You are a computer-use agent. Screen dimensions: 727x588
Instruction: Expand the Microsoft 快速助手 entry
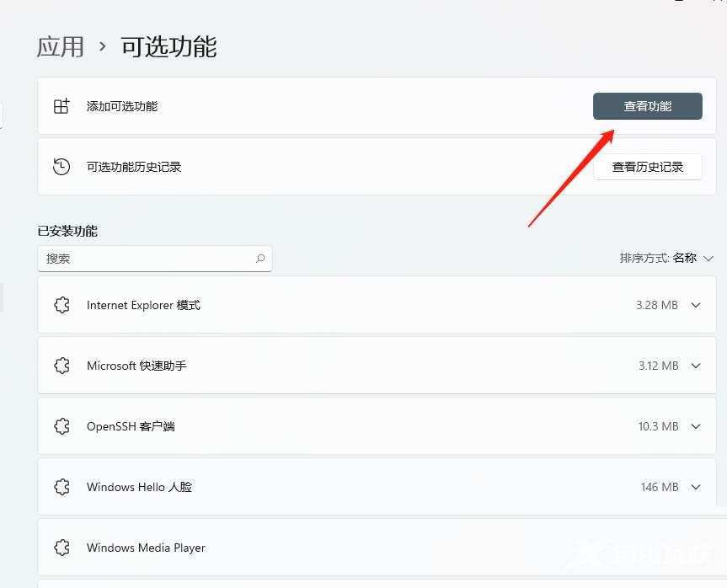point(696,366)
